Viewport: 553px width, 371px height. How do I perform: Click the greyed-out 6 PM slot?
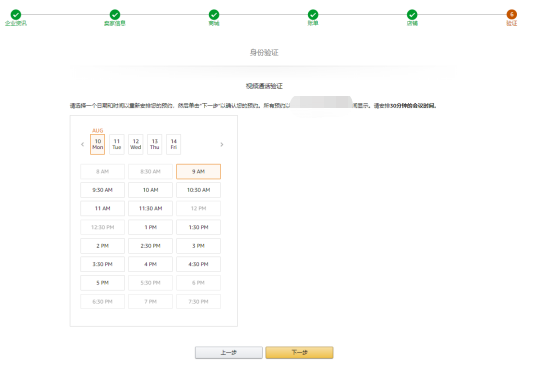199,283
